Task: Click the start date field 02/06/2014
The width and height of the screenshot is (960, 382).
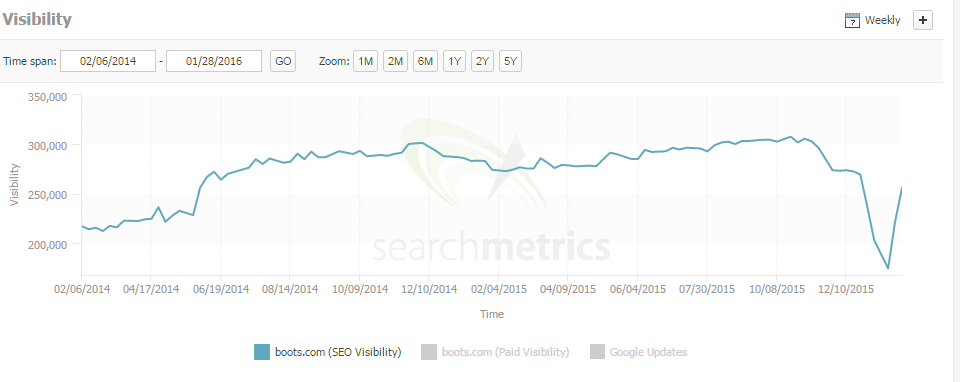Action: point(108,61)
